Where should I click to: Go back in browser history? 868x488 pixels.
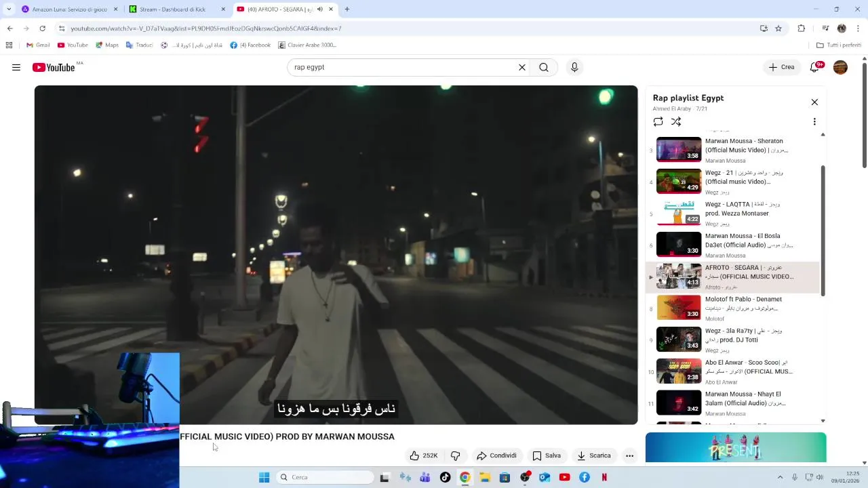(9, 28)
